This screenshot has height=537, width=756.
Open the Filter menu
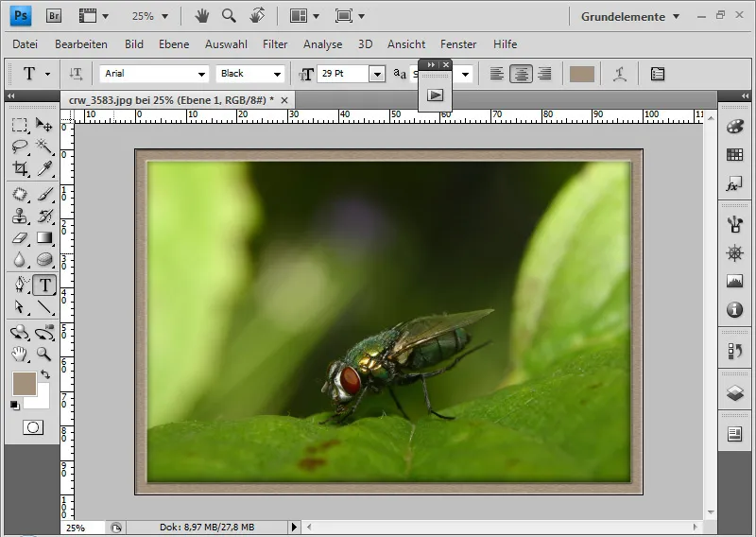275,44
